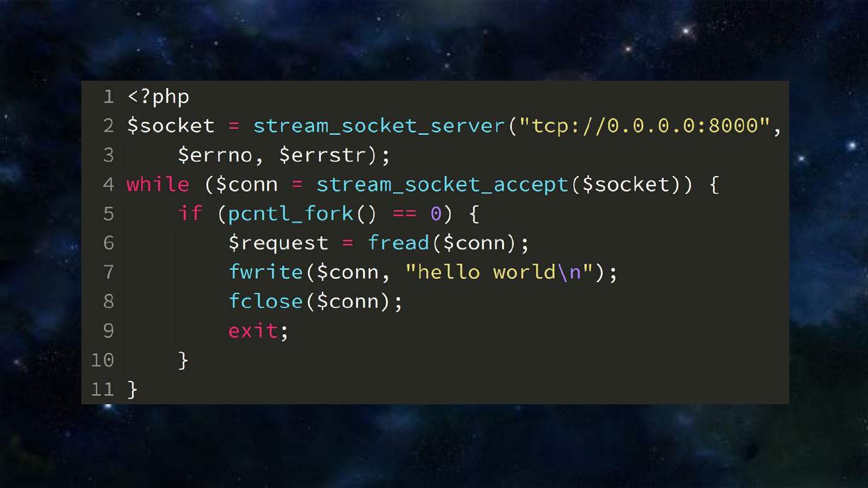Click line number 1 in the gutter

(108, 96)
